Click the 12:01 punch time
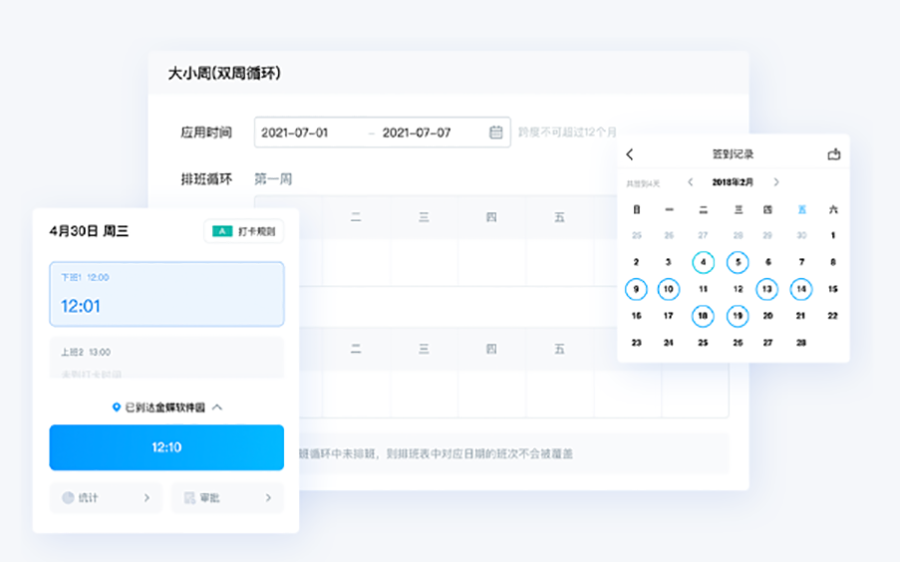900x562 pixels. click(80, 306)
